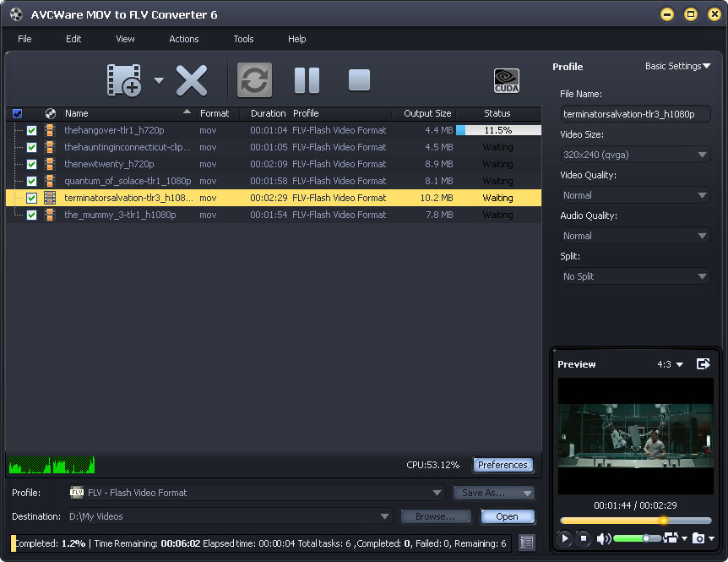Open the Video Size dropdown

[635, 155]
